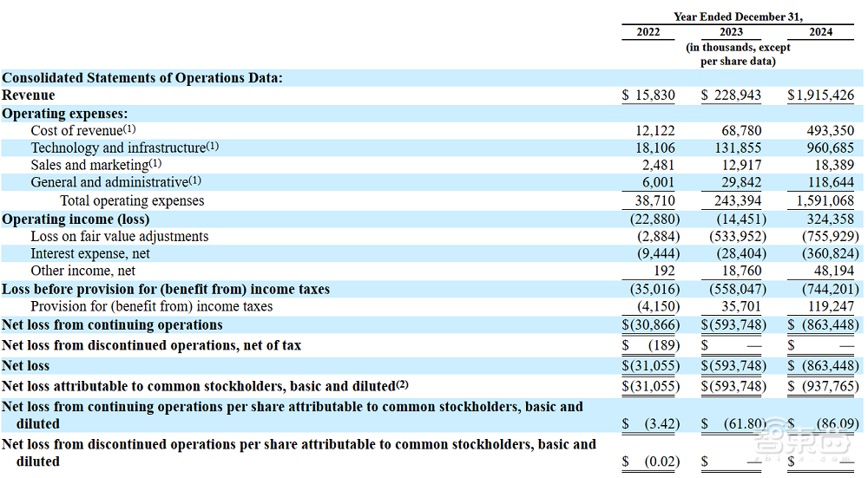This screenshot has width=868, height=478.
Task: Click footnote marker (1) after Technology and infrastructure
Action: coord(212,147)
